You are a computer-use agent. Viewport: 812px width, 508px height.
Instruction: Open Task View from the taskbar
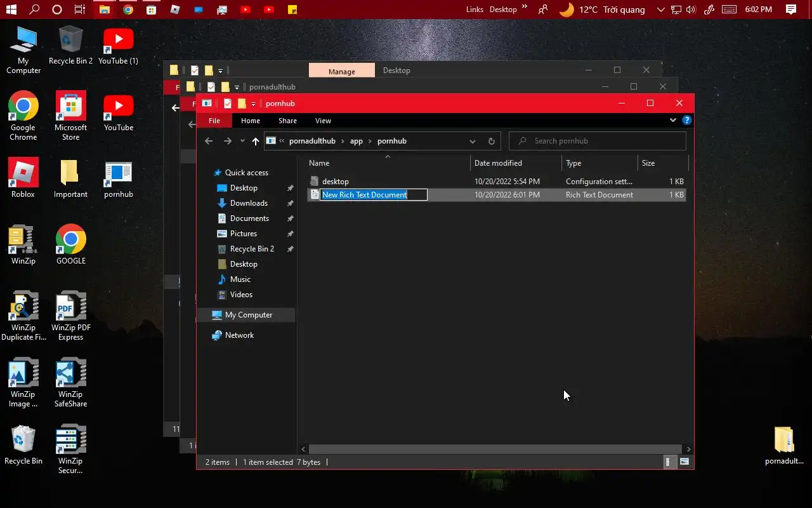click(x=80, y=10)
